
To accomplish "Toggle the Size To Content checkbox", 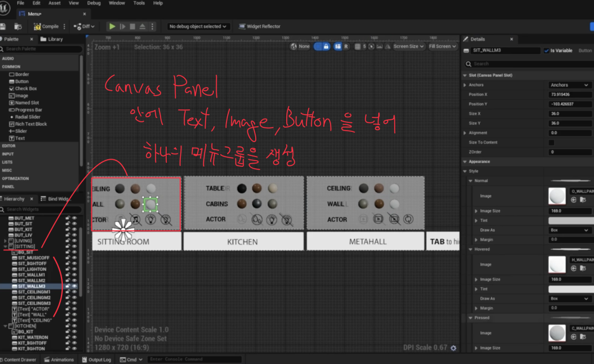I will pyautogui.click(x=551, y=143).
